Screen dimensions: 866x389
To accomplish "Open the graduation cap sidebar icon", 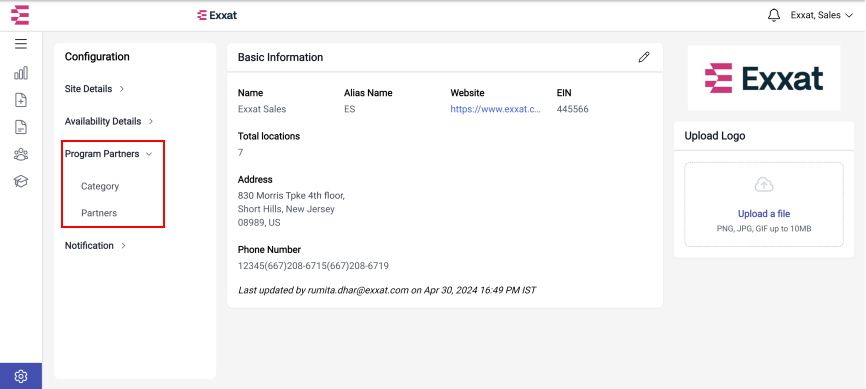I will coord(21,181).
